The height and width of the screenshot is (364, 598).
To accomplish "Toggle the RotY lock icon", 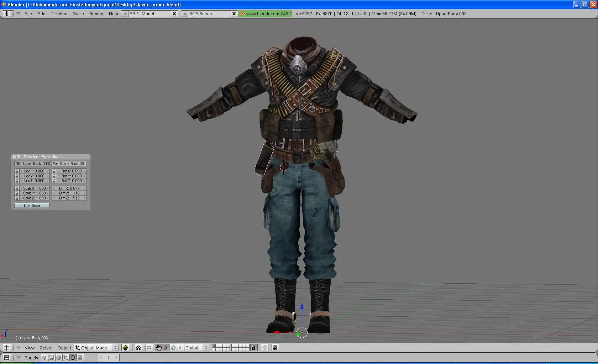I will pos(54,176).
